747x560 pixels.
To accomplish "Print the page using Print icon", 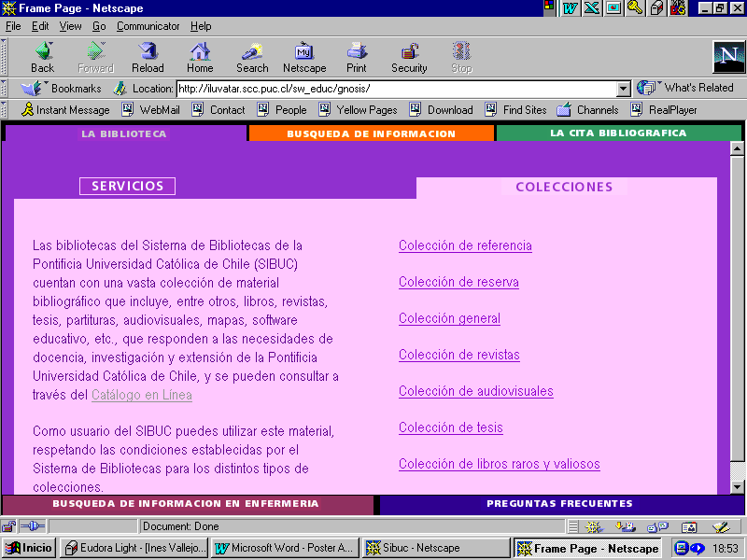I will click(357, 52).
